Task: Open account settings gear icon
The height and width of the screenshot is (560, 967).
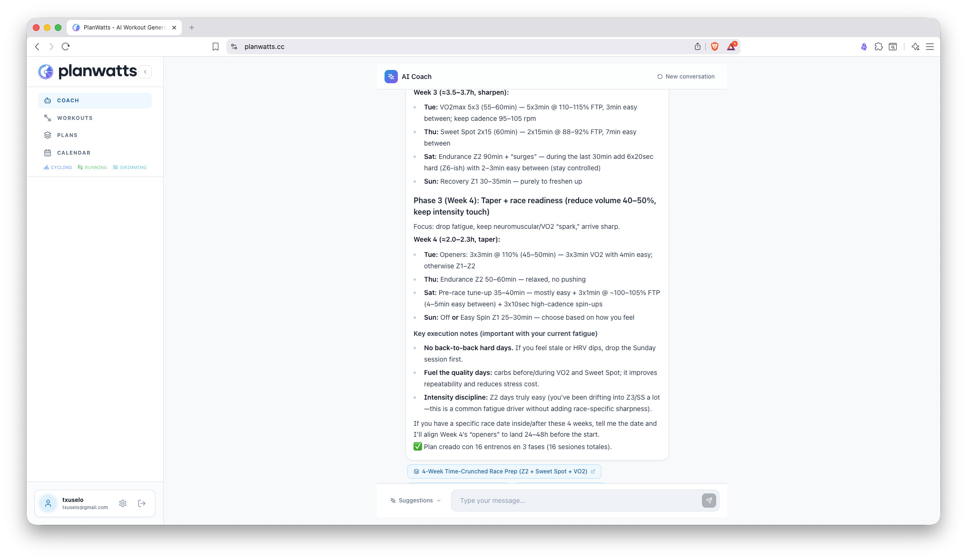Action: click(123, 503)
